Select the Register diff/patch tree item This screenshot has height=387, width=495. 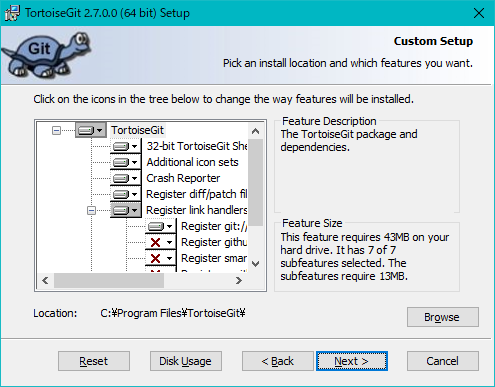(197, 194)
